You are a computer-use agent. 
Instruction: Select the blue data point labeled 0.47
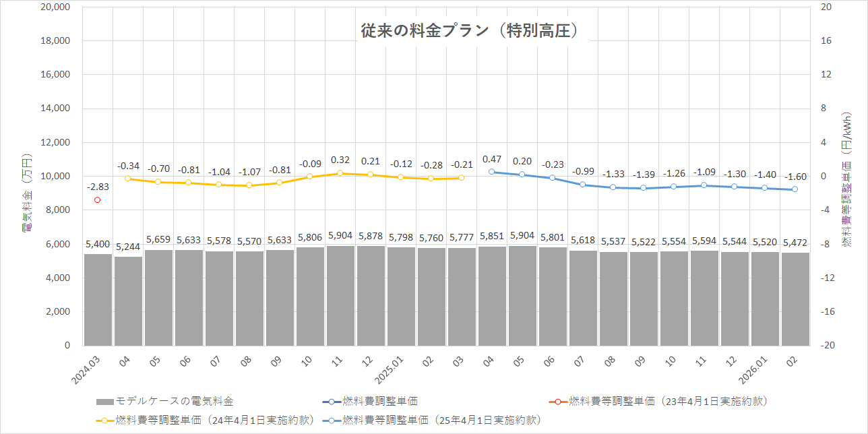click(x=490, y=171)
